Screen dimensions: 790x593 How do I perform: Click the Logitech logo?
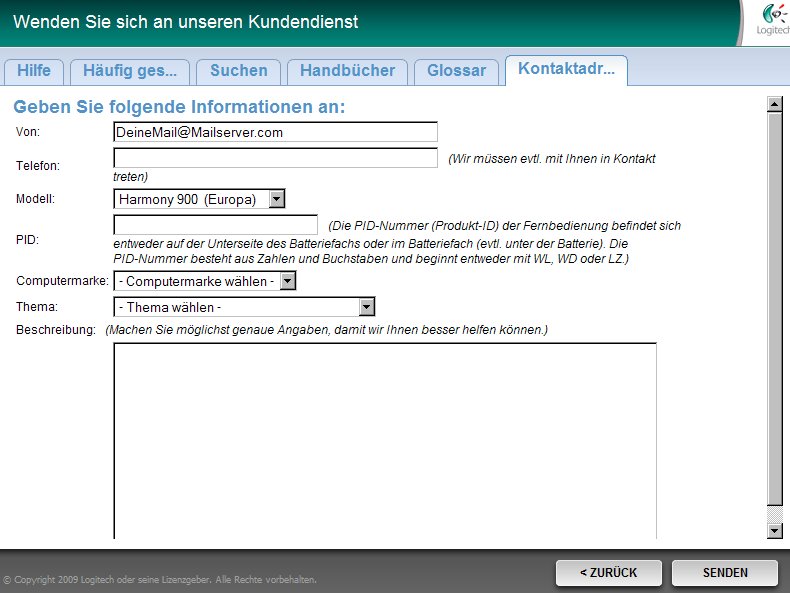769,21
